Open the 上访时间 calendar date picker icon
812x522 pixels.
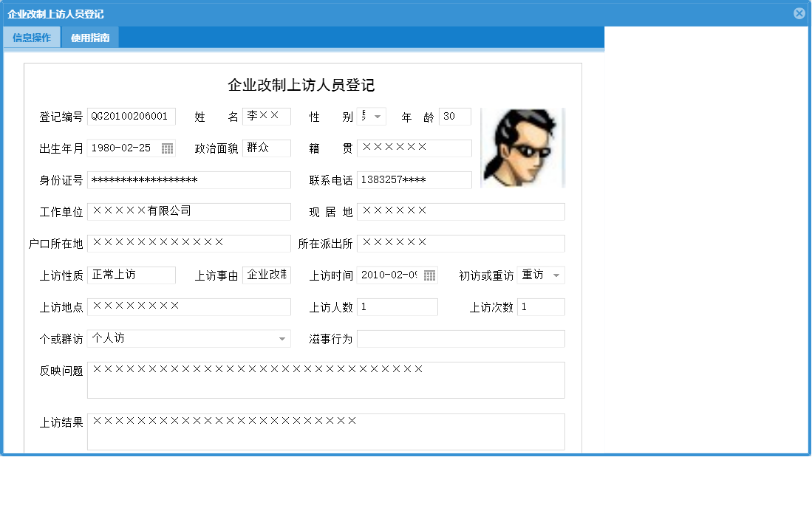coord(429,275)
